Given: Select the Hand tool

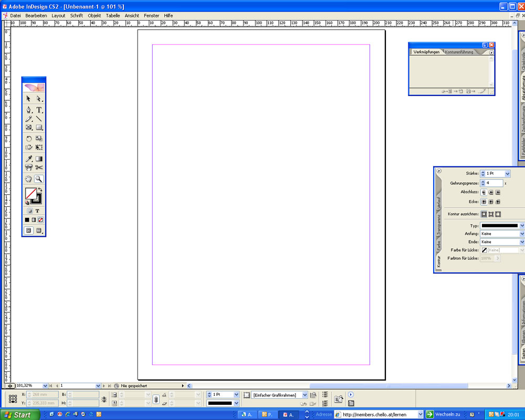Looking at the screenshot, I should [29, 179].
